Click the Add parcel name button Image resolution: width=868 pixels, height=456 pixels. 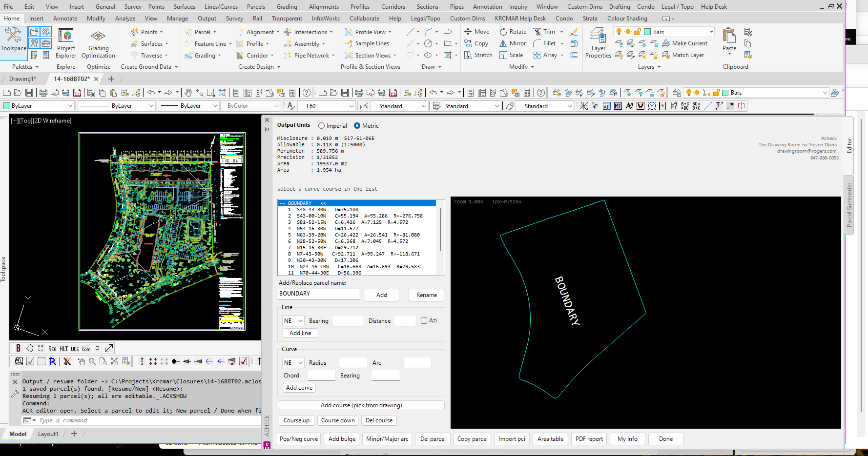pyautogui.click(x=381, y=295)
